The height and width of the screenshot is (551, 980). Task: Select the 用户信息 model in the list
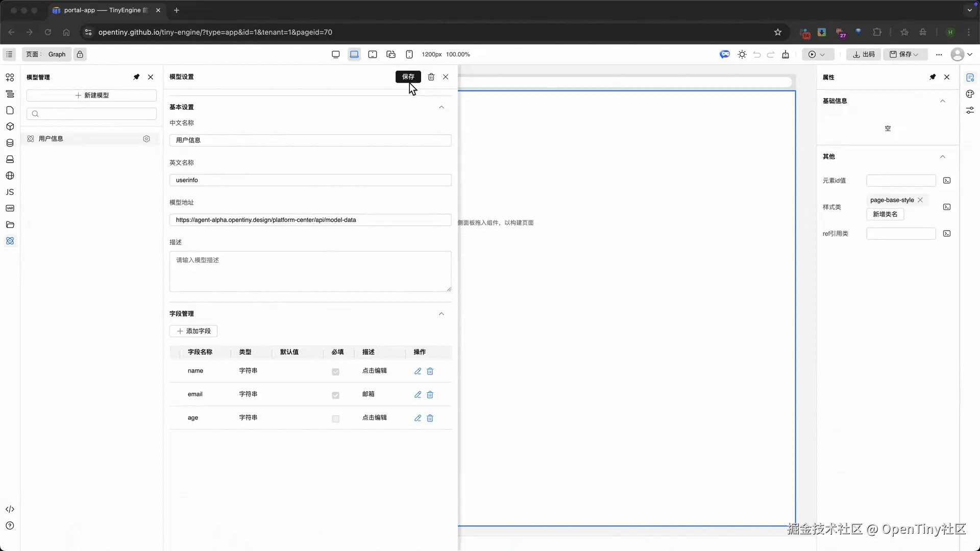pos(51,139)
